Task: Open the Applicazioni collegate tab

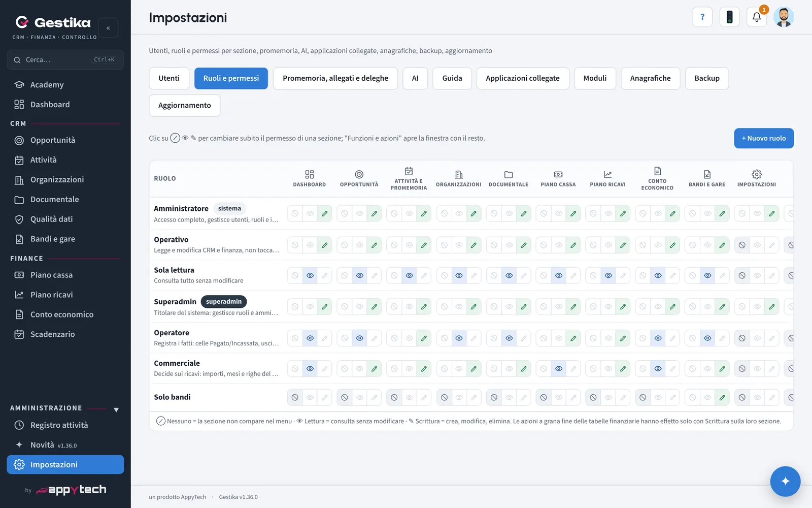Action: point(523,78)
